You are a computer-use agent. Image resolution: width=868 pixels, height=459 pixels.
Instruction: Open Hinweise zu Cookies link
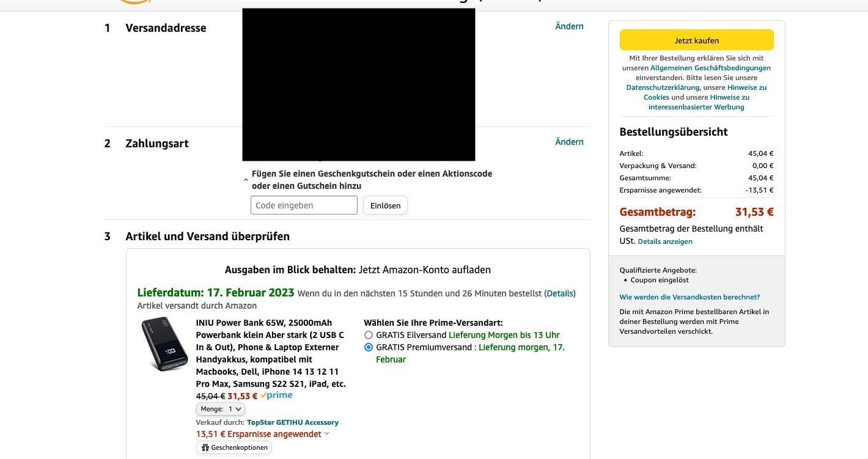(x=705, y=92)
